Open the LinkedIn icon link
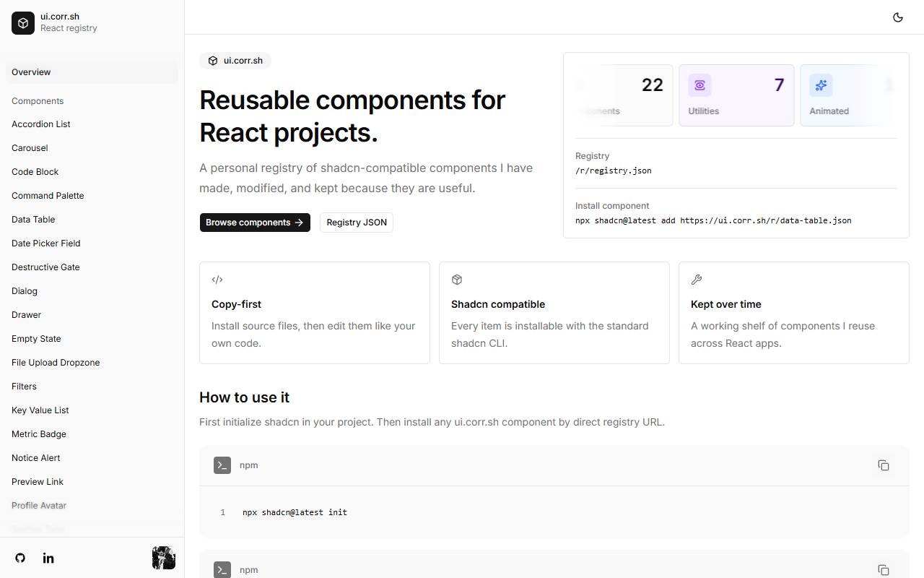This screenshot has width=924, height=578. point(48,558)
